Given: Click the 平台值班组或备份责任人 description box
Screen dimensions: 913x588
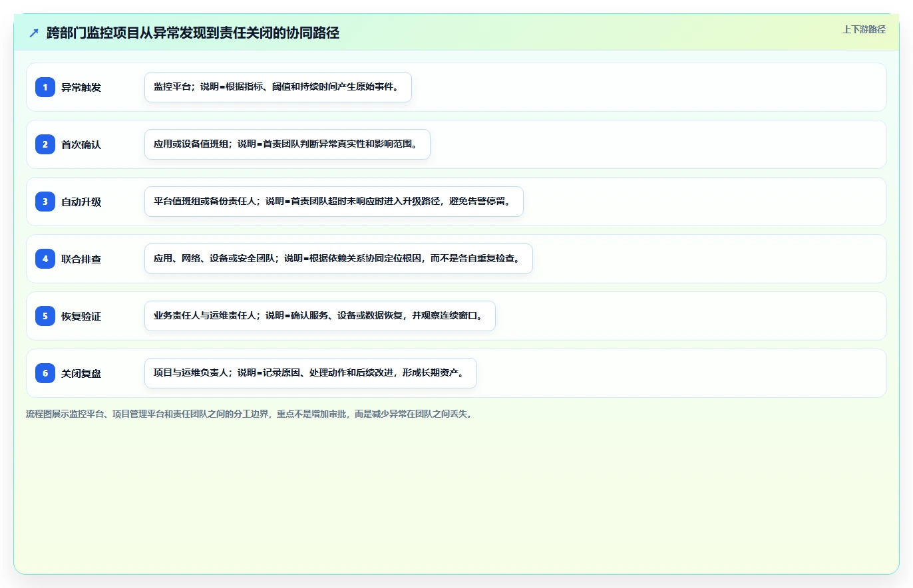Looking at the screenshot, I should pos(334,202).
